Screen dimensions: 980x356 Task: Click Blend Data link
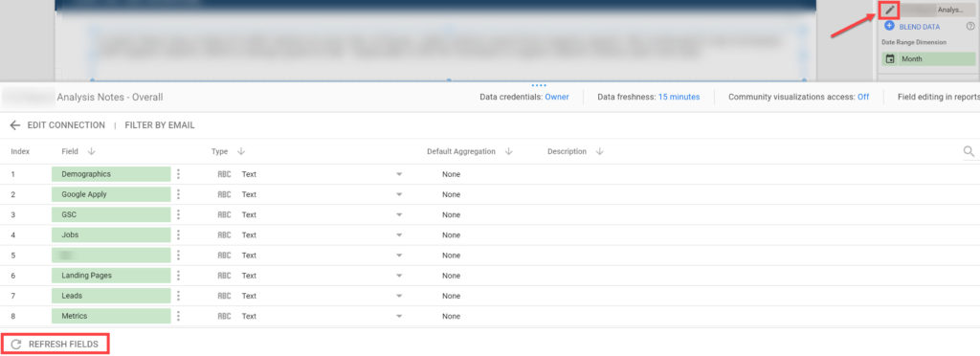(920, 27)
